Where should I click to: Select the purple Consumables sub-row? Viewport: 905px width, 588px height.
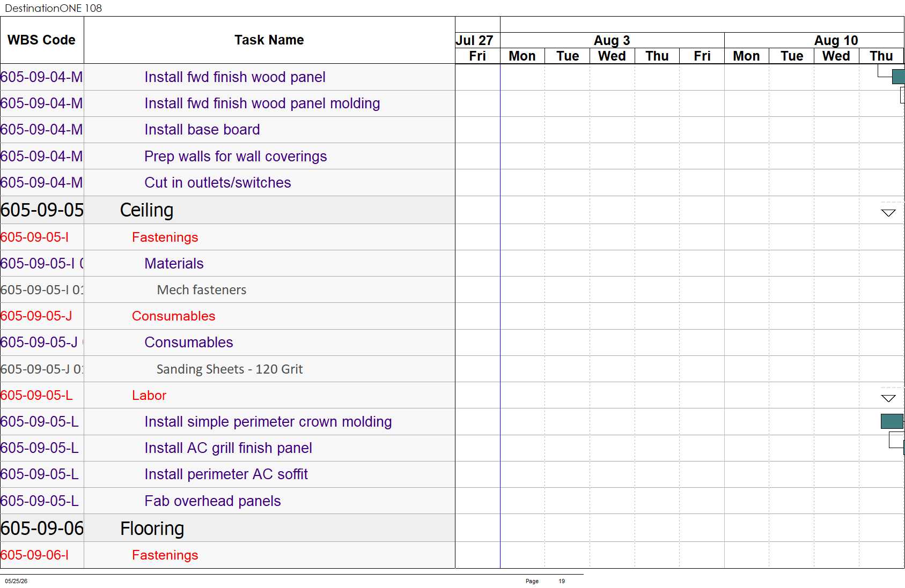tap(189, 343)
